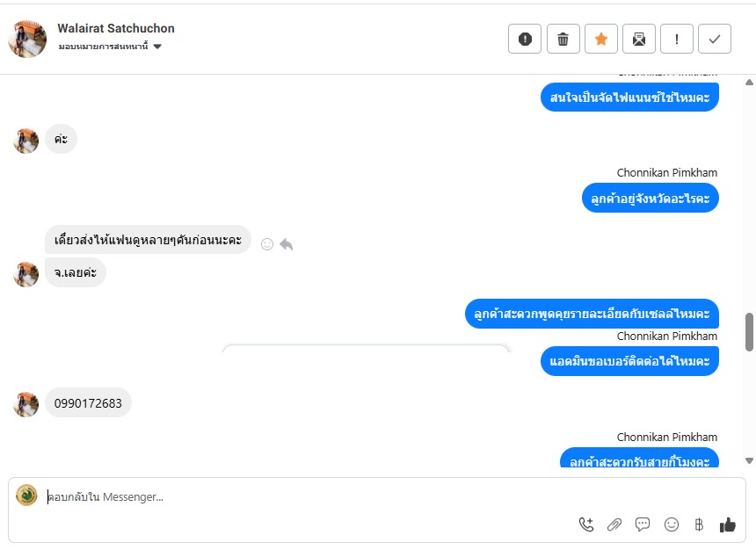Image resolution: width=756 pixels, height=550 pixels.
Task: Open the payment request baht icon
Action: coord(699,524)
